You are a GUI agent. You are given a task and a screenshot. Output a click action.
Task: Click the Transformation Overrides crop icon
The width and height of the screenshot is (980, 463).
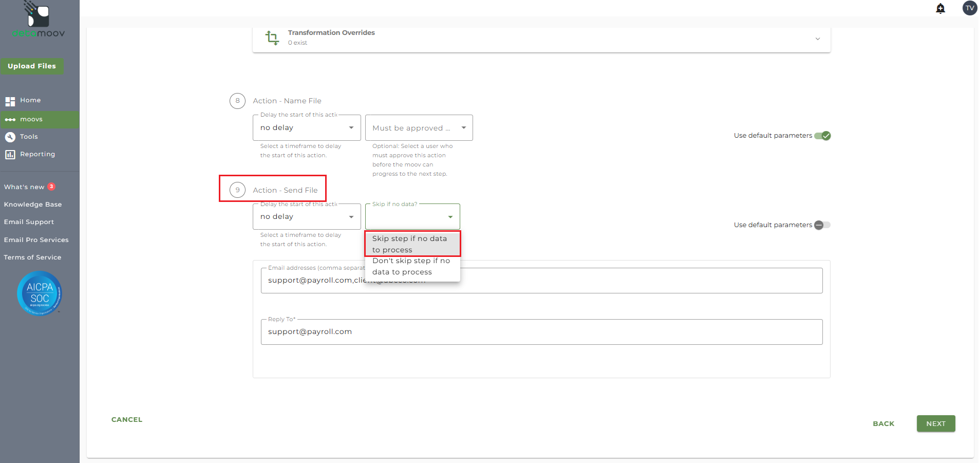272,38
